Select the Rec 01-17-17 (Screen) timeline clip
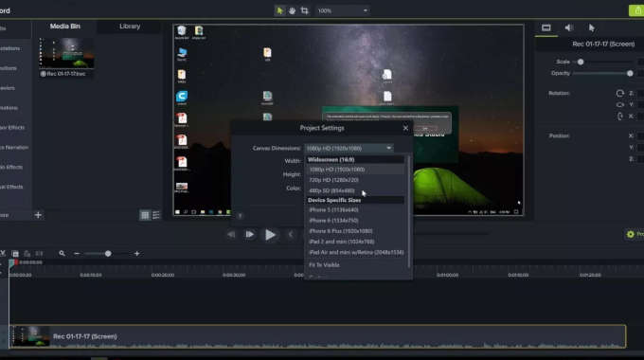644x360 pixels. click(317, 336)
